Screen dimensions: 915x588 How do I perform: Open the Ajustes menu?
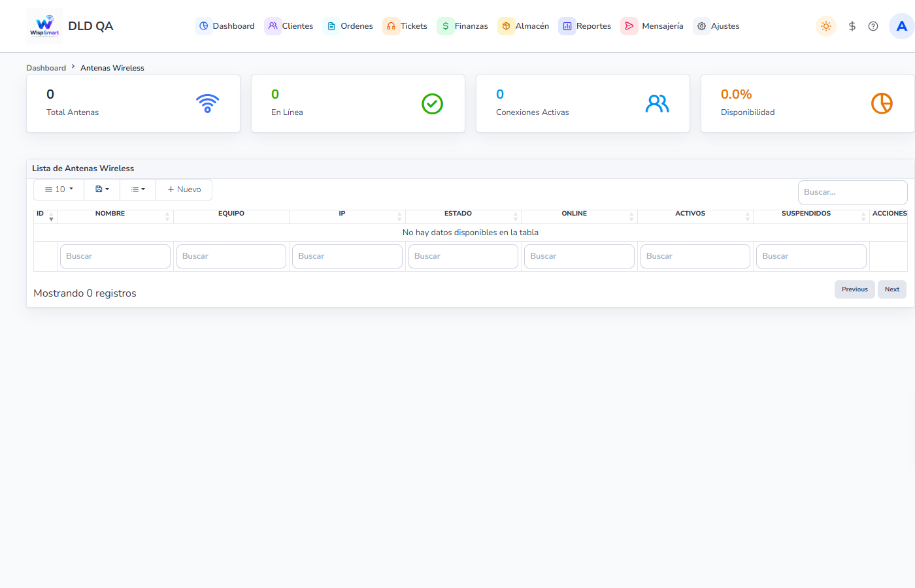[717, 26]
